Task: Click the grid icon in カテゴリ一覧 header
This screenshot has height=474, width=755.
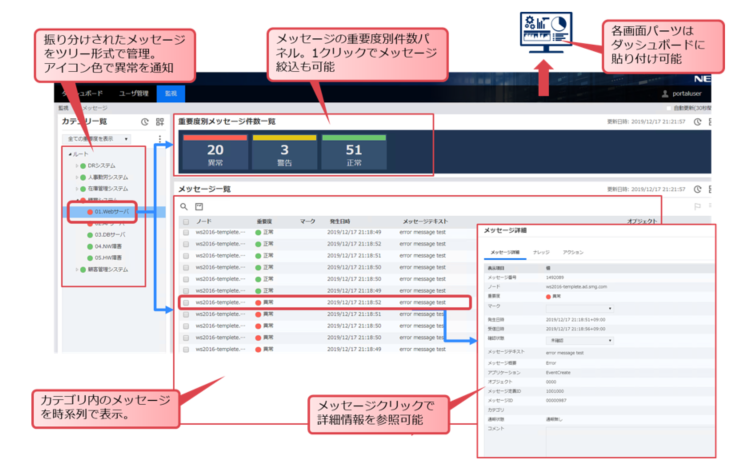Action: (x=159, y=121)
